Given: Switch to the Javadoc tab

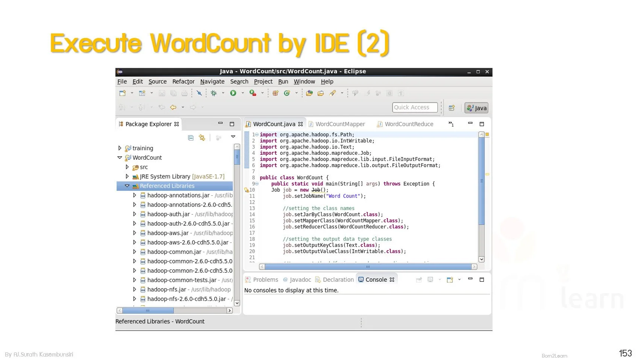Looking at the screenshot, I should click(297, 279).
